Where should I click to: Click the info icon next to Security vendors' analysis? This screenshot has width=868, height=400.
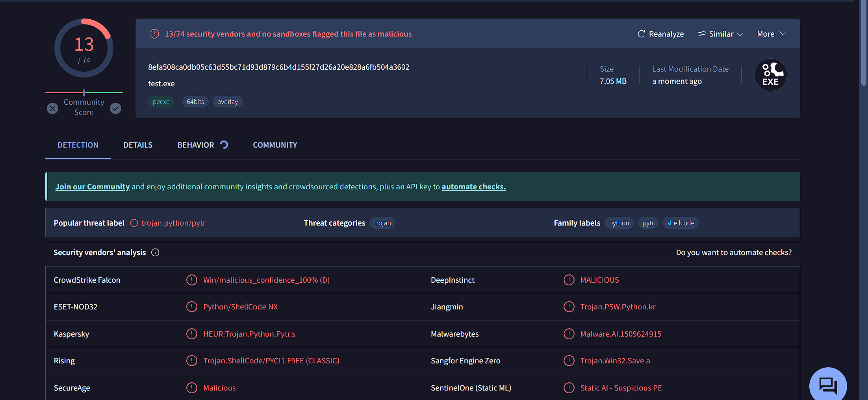155,252
